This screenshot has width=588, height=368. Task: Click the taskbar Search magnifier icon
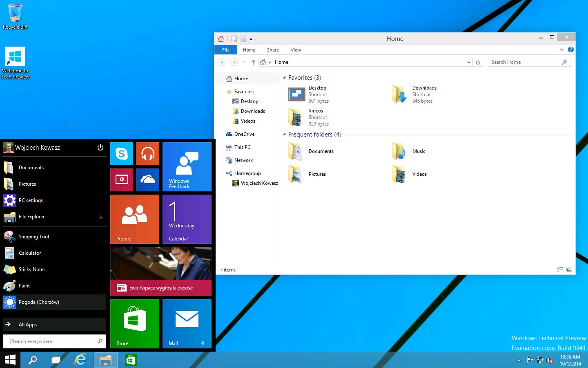[33, 360]
